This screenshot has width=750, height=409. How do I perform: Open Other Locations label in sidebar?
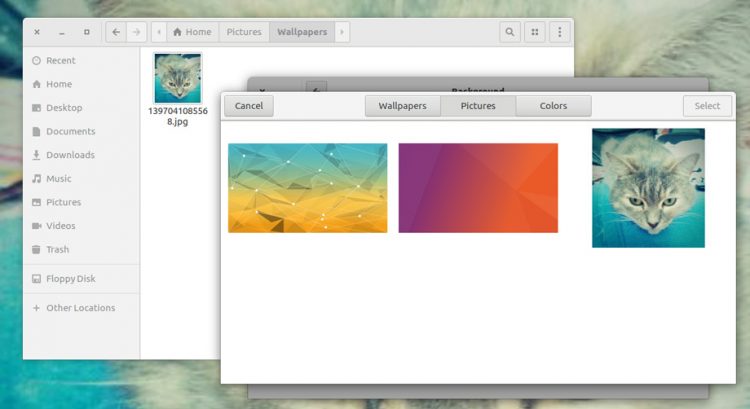tap(80, 308)
